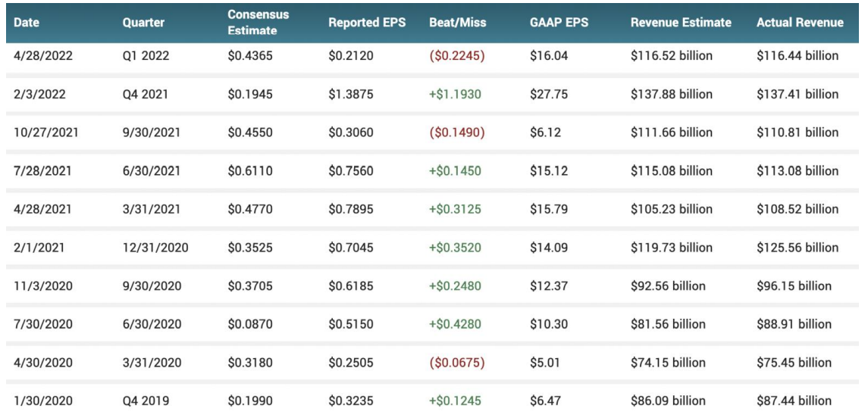This screenshot has height=418, width=868.
Task: Click the $125.56 billion actual revenue
Action: (797, 248)
